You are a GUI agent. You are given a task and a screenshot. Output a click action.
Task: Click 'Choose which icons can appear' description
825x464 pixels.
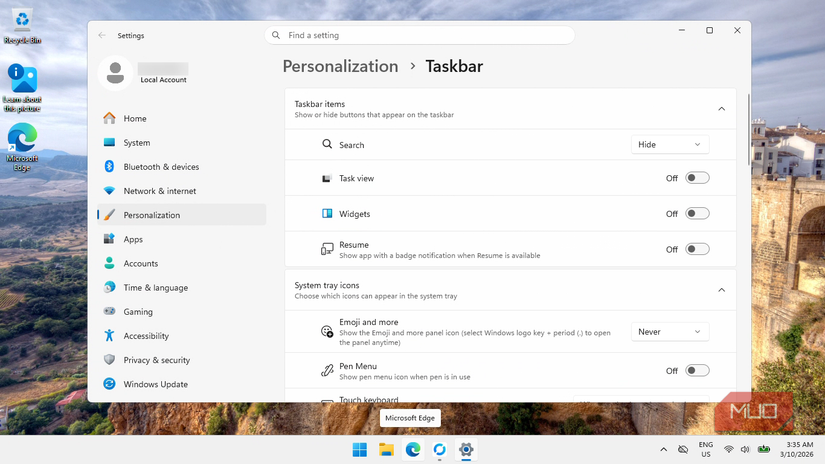click(376, 296)
